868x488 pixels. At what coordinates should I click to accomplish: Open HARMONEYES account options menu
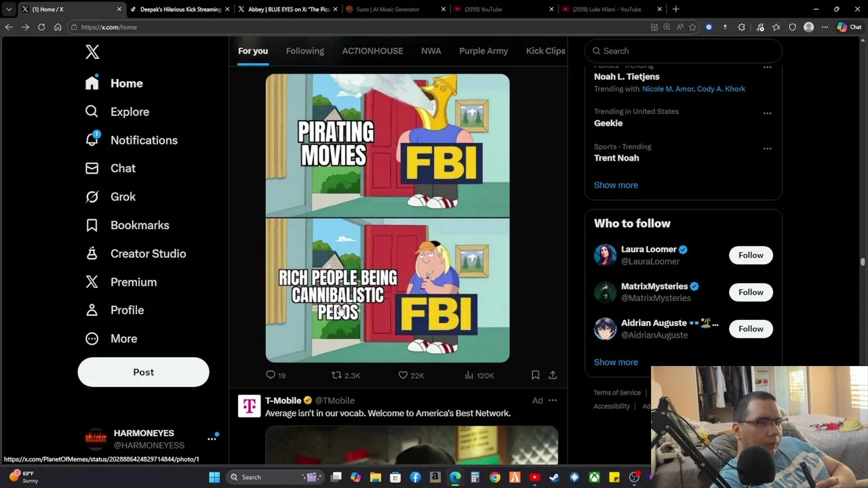pos(212,439)
